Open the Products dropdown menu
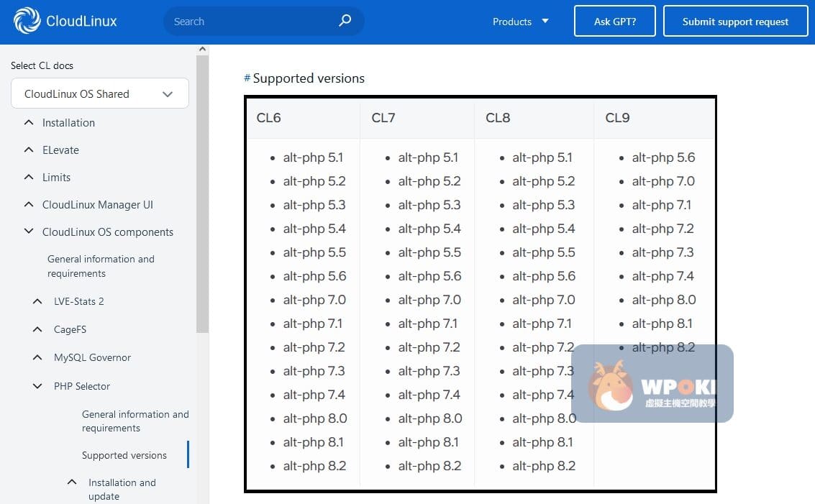 click(520, 22)
